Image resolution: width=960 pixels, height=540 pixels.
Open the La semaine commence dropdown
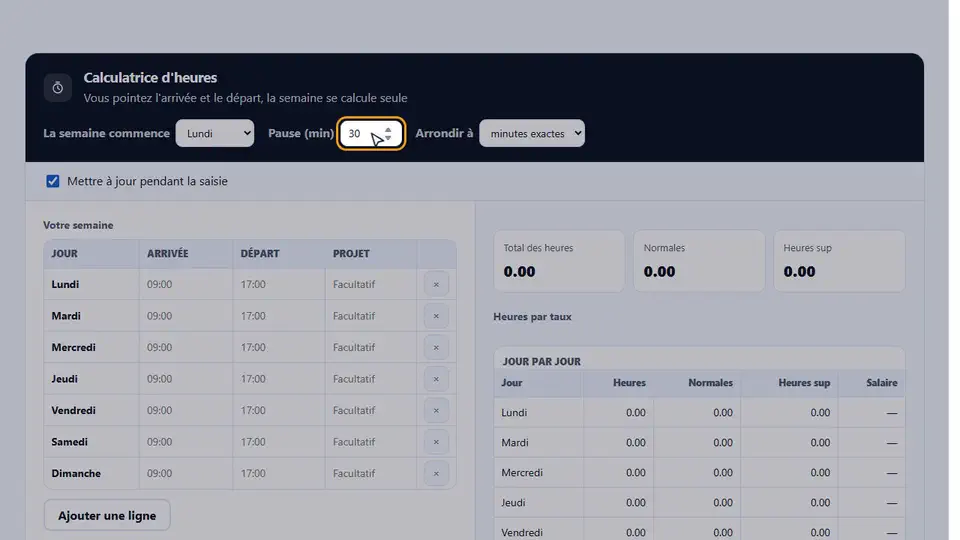click(x=215, y=133)
